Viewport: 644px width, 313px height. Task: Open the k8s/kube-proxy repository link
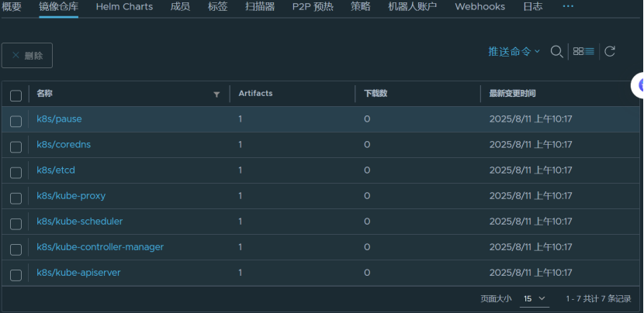coord(71,196)
